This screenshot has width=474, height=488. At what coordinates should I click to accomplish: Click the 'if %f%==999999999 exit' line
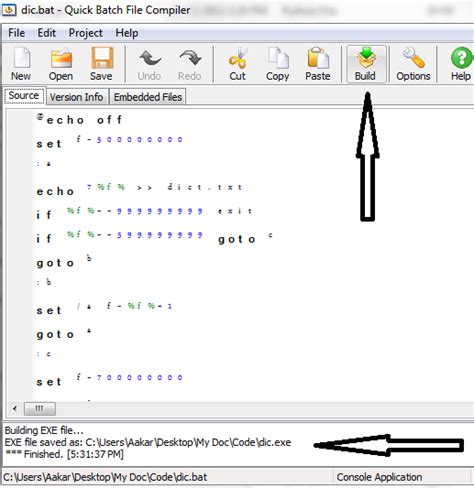coord(144,213)
